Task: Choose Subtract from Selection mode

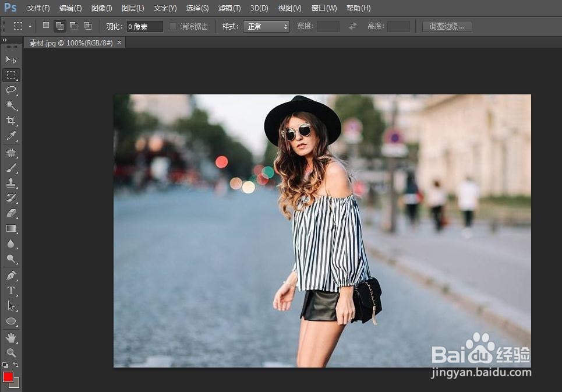Action: click(73, 26)
